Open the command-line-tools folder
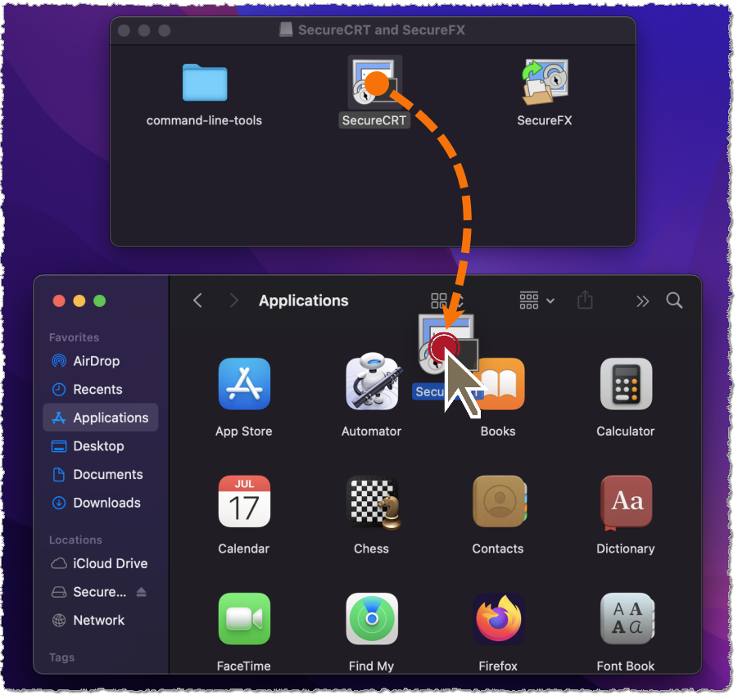Viewport: 738px width, 700px height. pyautogui.click(x=204, y=84)
